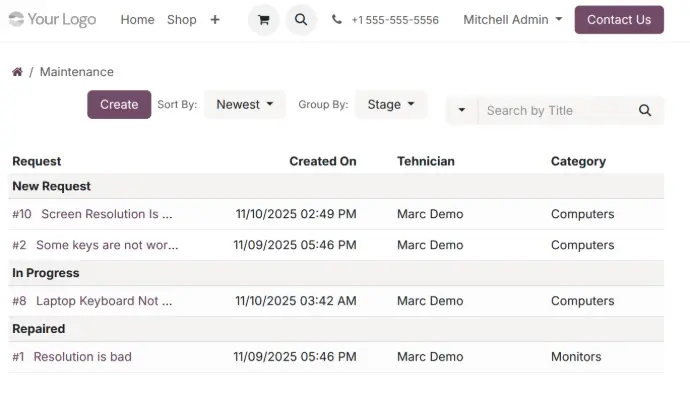Expand the Group By Stage dropdown

pyautogui.click(x=390, y=105)
